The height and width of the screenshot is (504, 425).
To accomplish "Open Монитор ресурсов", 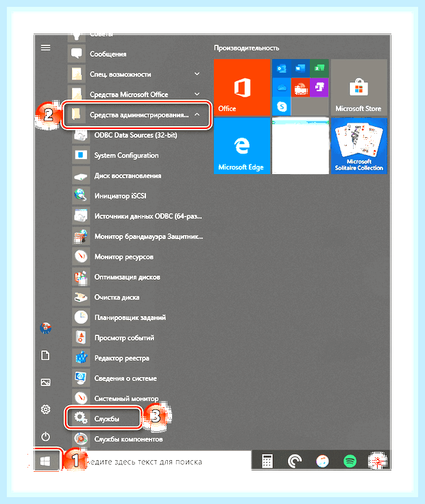I will pos(137,257).
